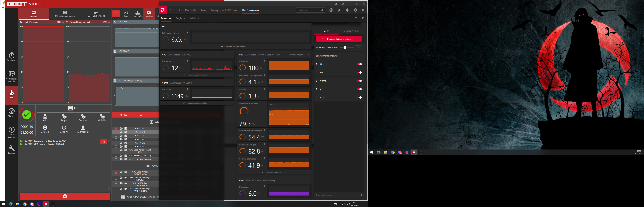Click the Cycle #1 refresh icon
The image size is (644, 207).
(64, 128)
